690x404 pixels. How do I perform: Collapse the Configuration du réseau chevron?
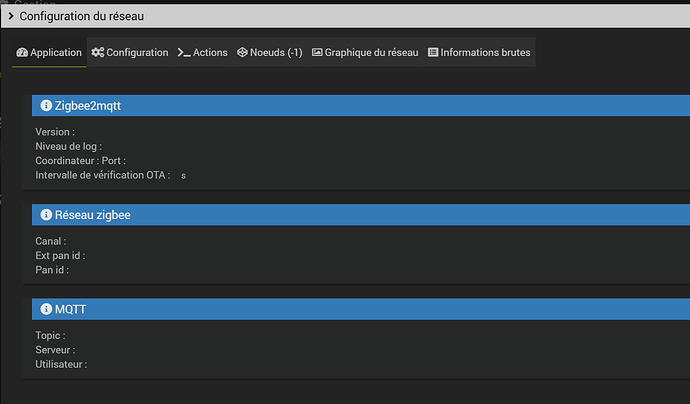coord(9,16)
